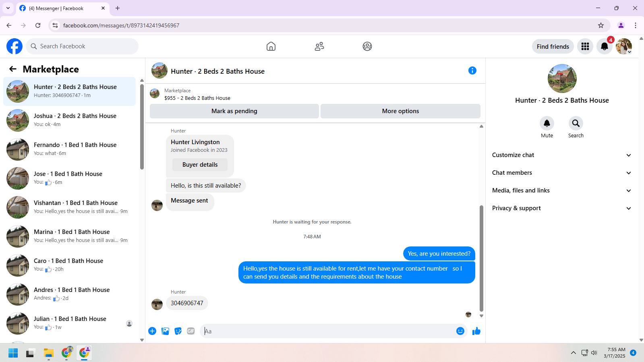Mute the conversation with bell icon

[547, 123]
